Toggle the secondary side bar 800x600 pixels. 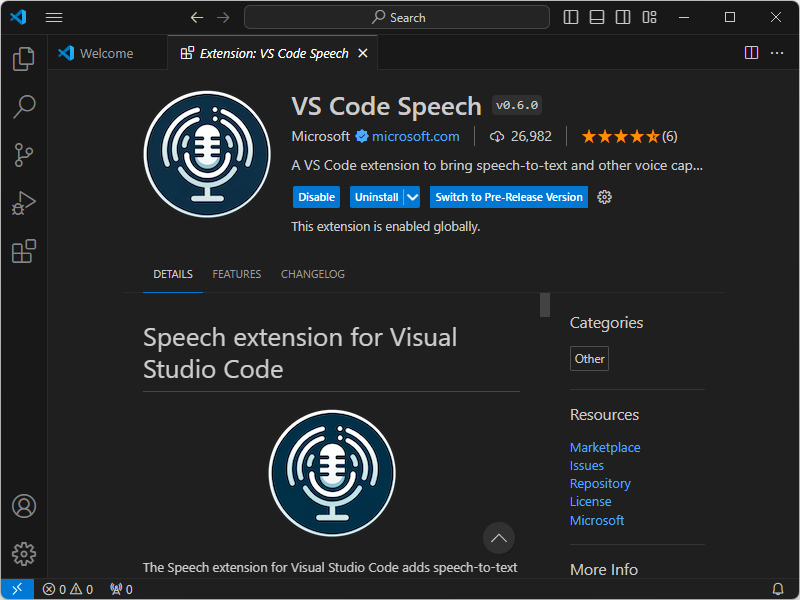point(623,17)
